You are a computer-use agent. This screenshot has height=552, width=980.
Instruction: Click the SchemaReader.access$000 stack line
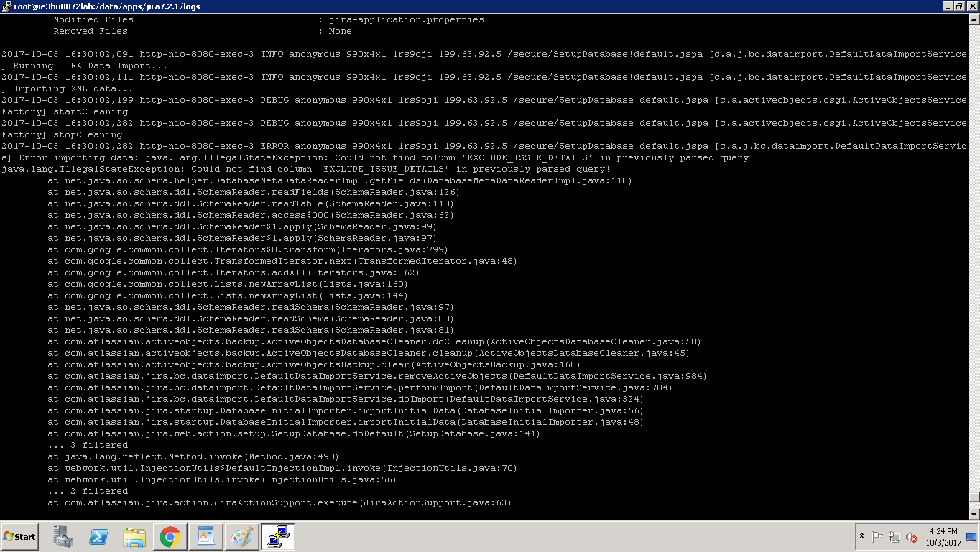(251, 215)
